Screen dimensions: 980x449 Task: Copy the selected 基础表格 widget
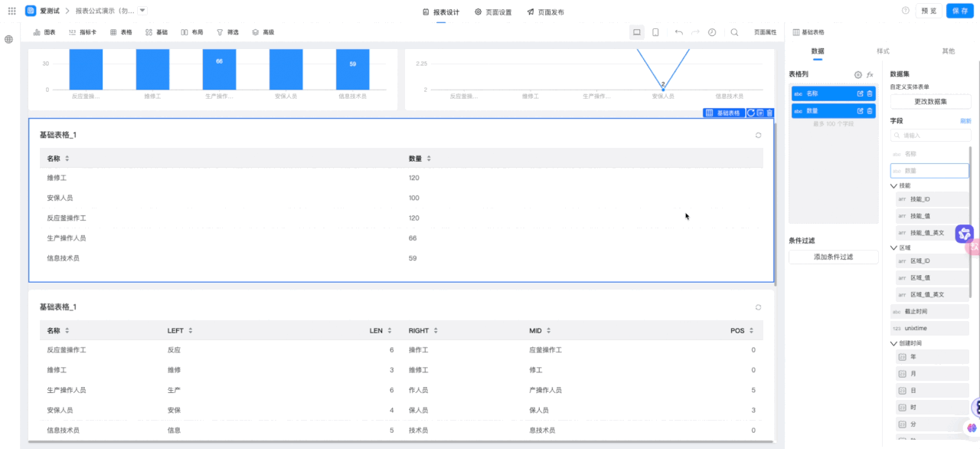point(760,113)
